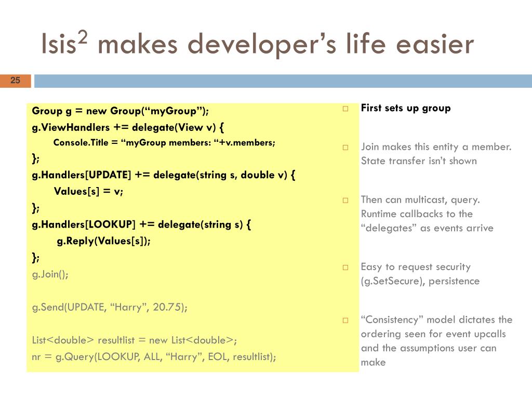532x399 pixels.
Task: Click the code line 'Group g = new Group("myGroup");'
Action: pyautogui.click(x=121, y=111)
